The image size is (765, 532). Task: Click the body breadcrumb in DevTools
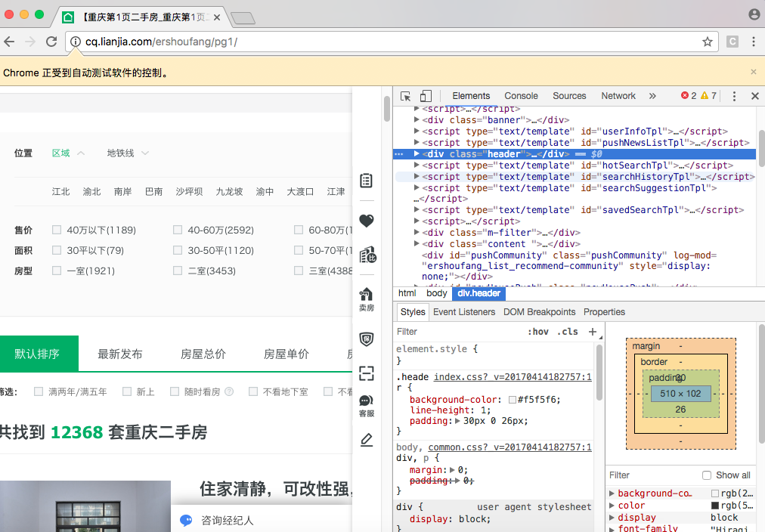coord(437,293)
